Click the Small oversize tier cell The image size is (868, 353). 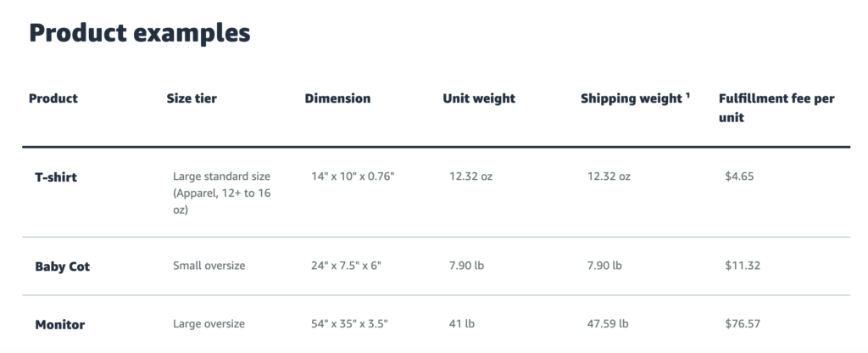pyautogui.click(x=209, y=266)
